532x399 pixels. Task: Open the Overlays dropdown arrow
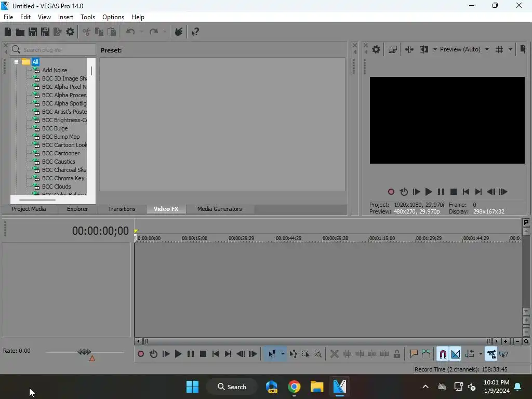pos(510,49)
